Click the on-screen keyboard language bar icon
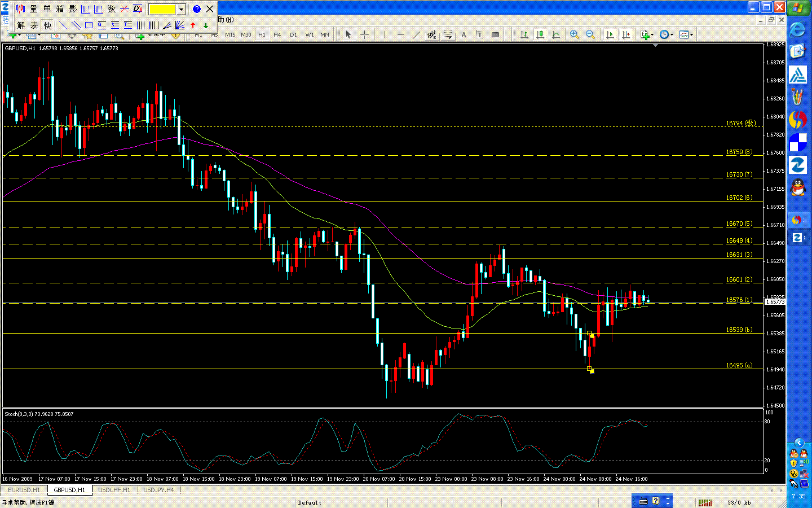Viewport: 812px width, 508px height. coord(643,501)
